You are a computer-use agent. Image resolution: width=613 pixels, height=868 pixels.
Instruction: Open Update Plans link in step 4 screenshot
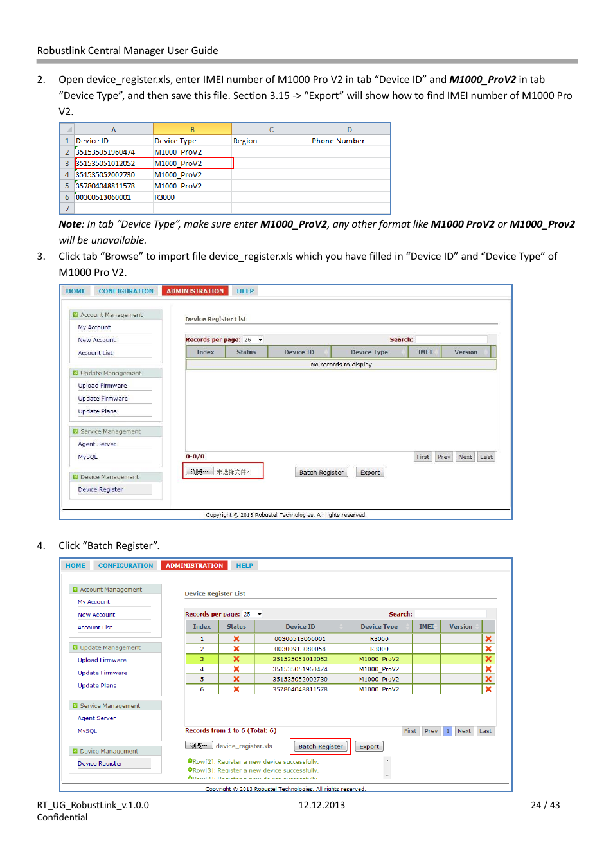tap(97, 685)
